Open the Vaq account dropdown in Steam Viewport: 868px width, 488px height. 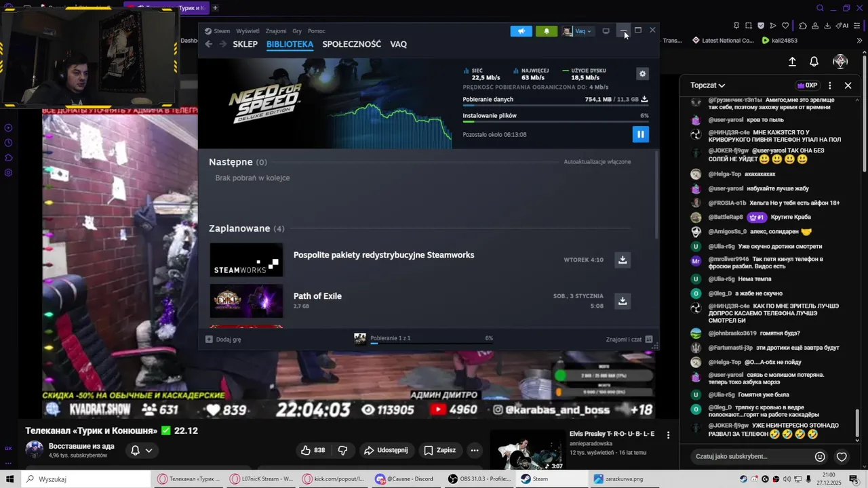(x=577, y=31)
